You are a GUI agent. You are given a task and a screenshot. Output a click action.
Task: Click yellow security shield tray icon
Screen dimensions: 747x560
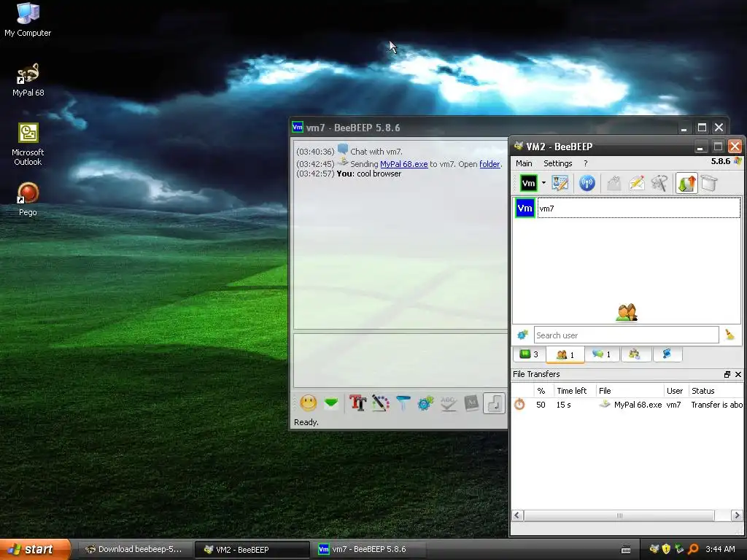667,550
